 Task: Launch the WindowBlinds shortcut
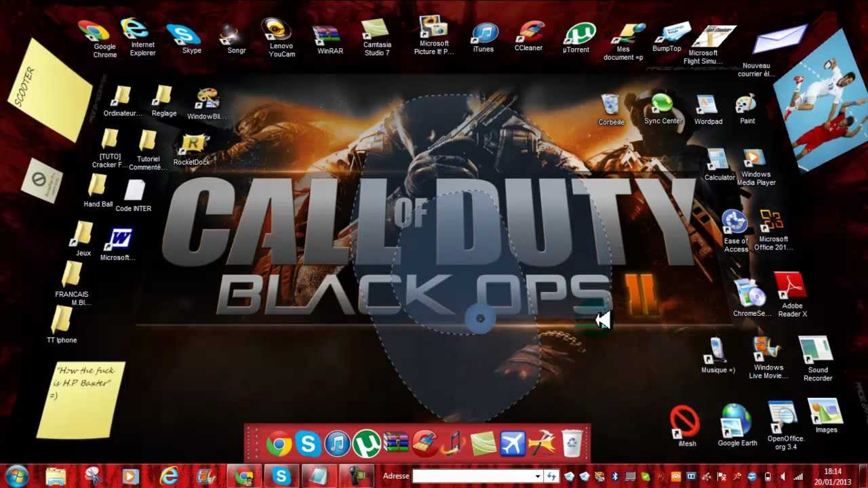point(205,100)
